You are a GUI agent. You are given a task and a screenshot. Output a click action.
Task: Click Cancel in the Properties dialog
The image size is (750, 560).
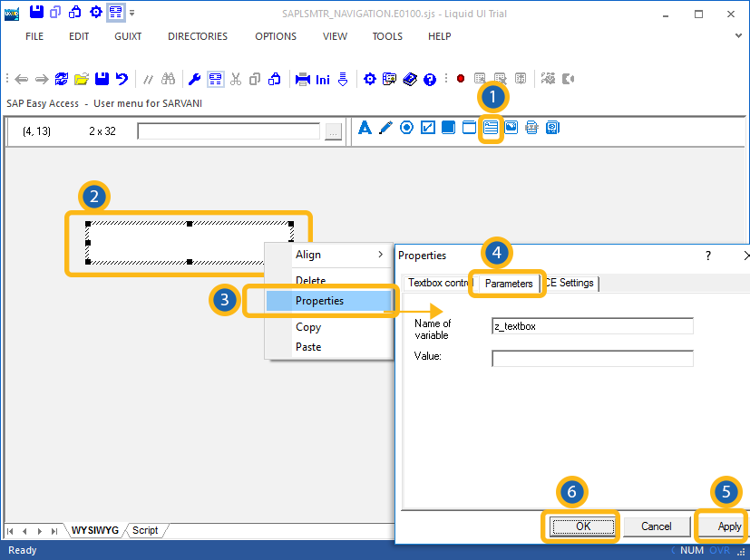[x=656, y=526]
